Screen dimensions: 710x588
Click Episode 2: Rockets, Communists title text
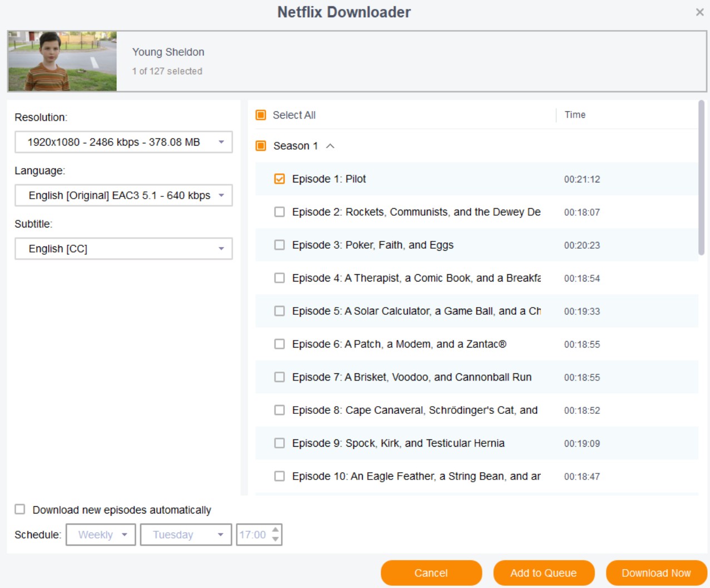(416, 212)
